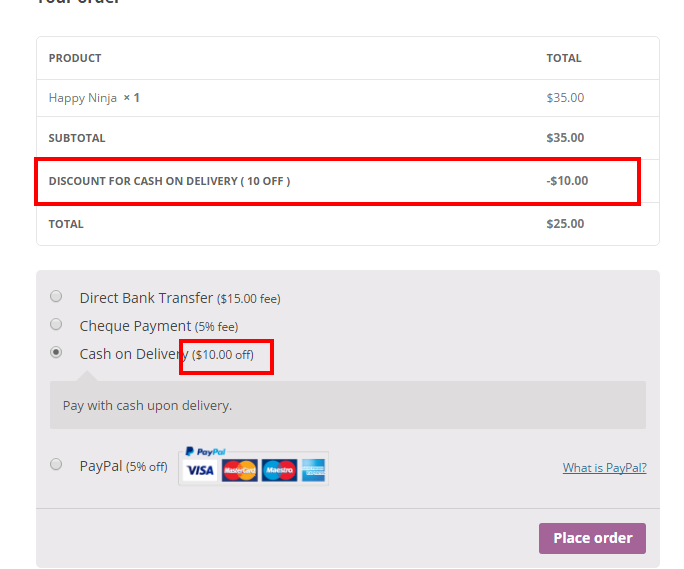Click the Visa card icon
The height and width of the screenshot is (569, 684).
coord(200,470)
